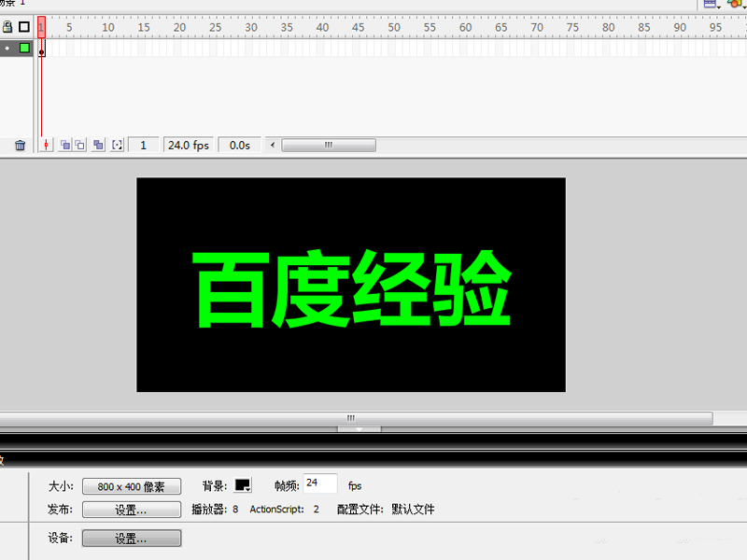The width and height of the screenshot is (747, 560).
Task: Click the current frame number field
Action: pos(143,146)
